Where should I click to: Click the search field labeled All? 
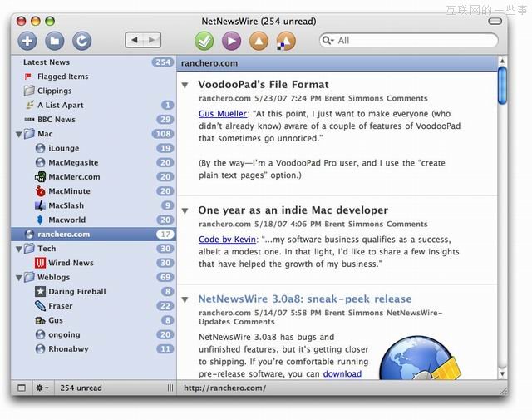click(411, 40)
